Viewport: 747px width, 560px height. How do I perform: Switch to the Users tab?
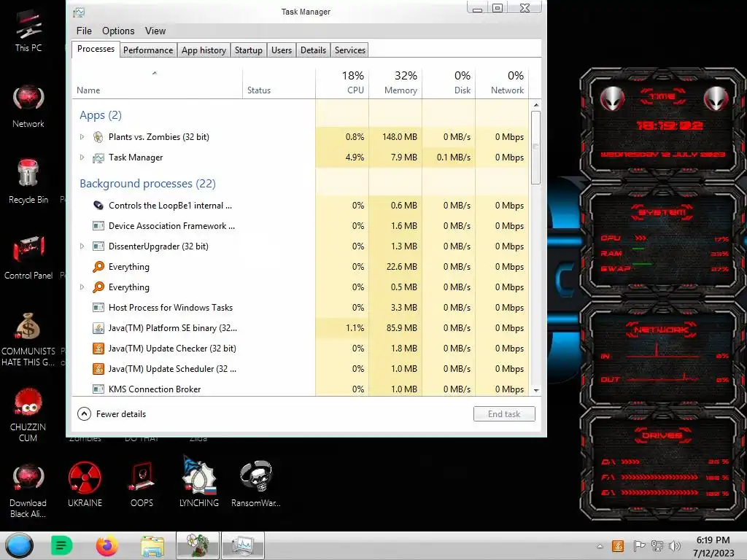[x=282, y=50]
